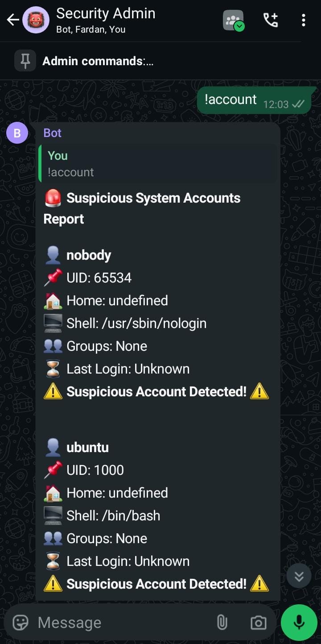Tap the pin icon in pinned bar

pos(25,61)
